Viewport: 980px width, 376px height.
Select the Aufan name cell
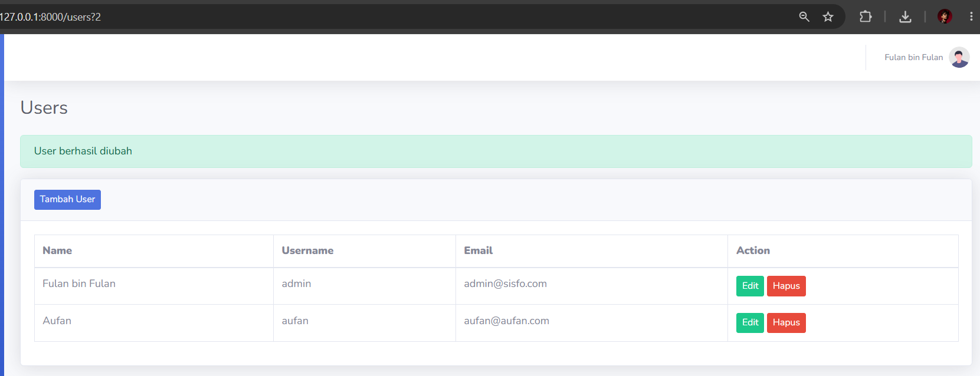click(x=154, y=323)
